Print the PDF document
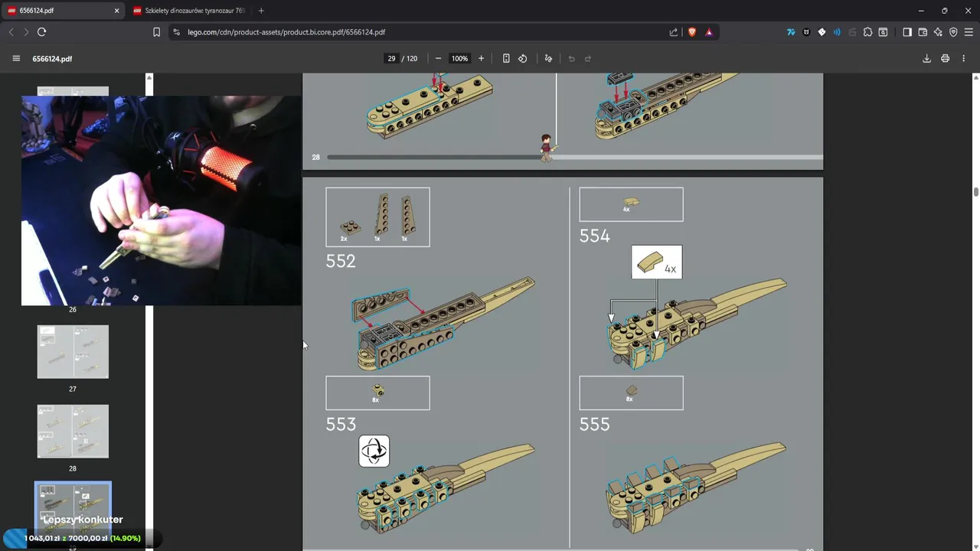The image size is (980, 551). click(x=945, y=59)
